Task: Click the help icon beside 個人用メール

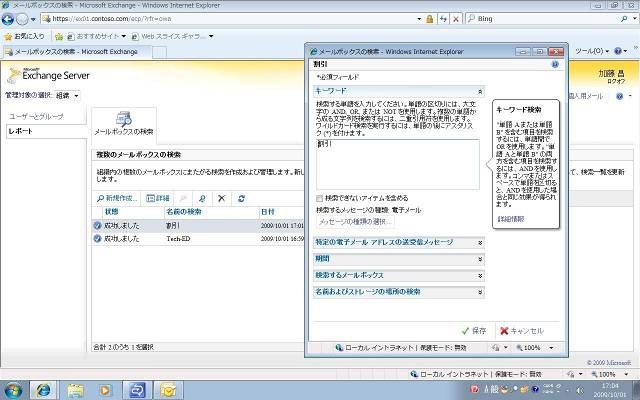Action: [620, 96]
